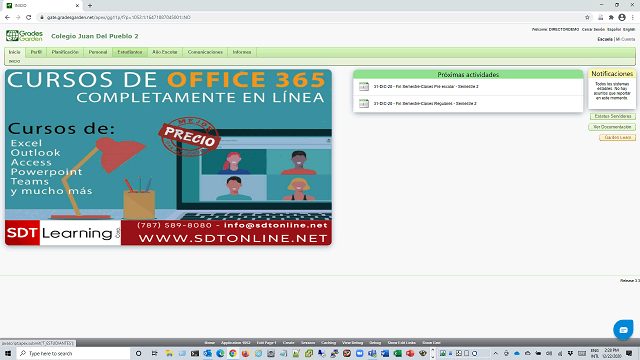This screenshot has height=360, width=640.
Task: Go to the Año Escolar tab
Action: (x=165, y=52)
